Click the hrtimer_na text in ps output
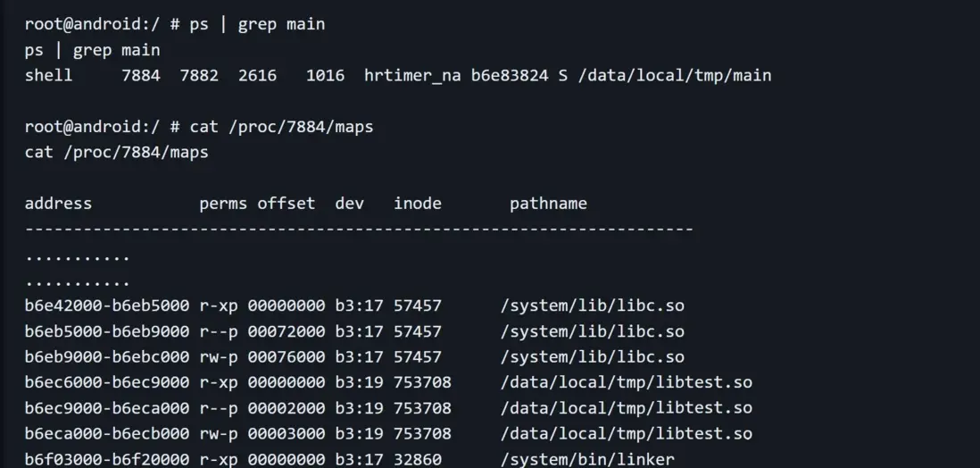This screenshot has height=468, width=980. 412,76
